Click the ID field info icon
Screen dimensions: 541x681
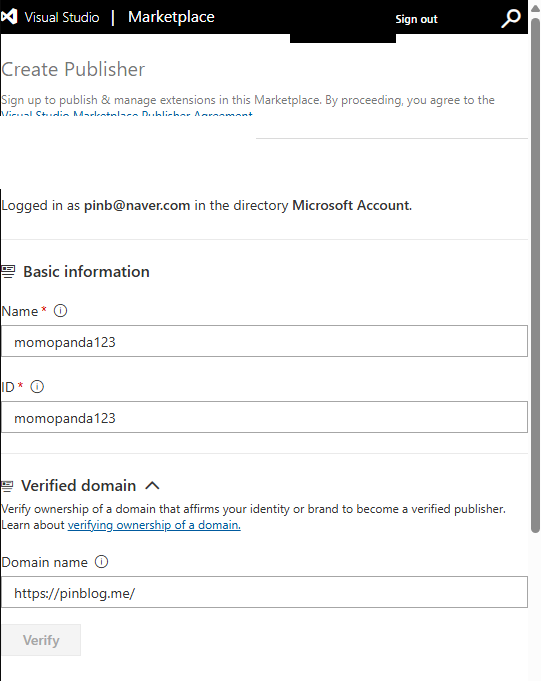(37, 387)
